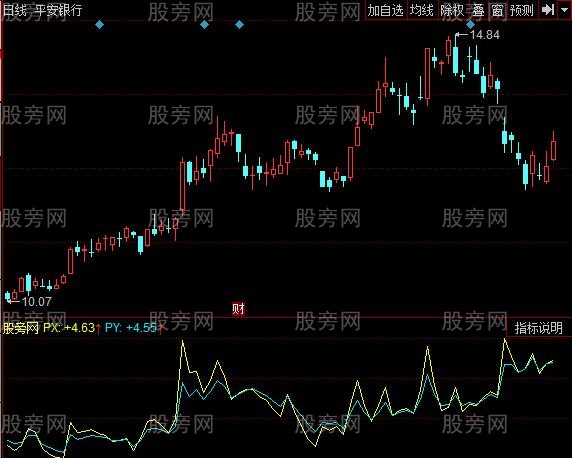Click the 10.07 low price label

[x=36, y=301]
